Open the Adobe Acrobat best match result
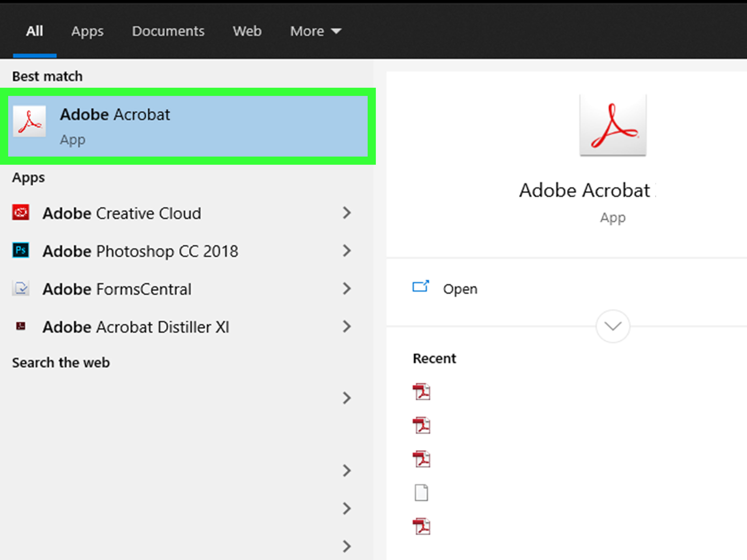The height and width of the screenshot is (560, 747). [x=188, y=126]
